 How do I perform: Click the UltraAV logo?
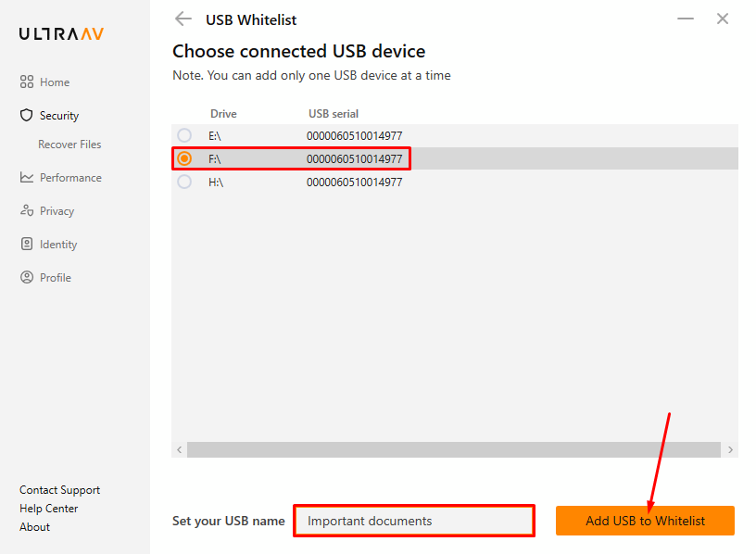pos(62,33)
